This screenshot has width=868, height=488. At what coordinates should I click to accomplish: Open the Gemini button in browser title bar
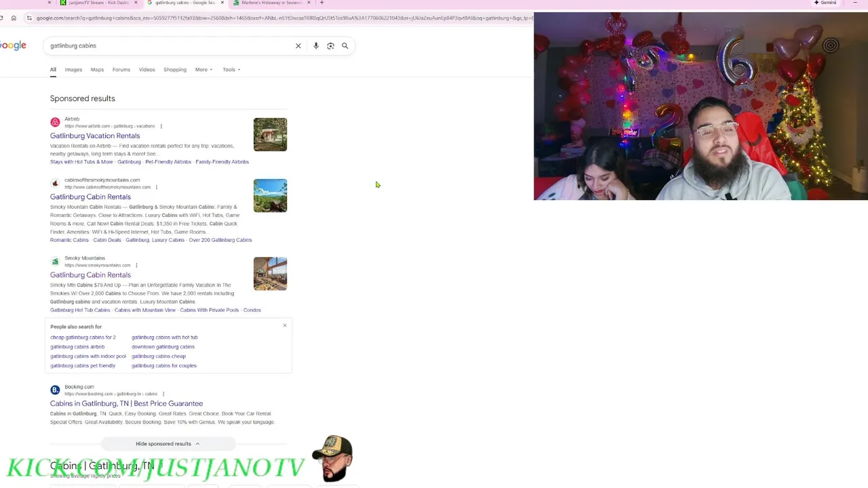[x=825, y=3]
